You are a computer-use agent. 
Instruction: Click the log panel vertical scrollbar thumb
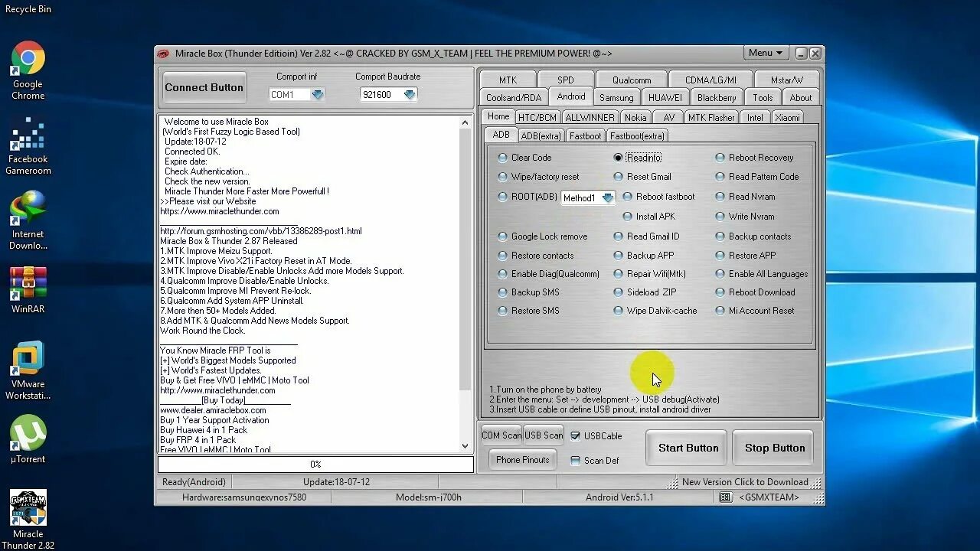coord(465,259)
